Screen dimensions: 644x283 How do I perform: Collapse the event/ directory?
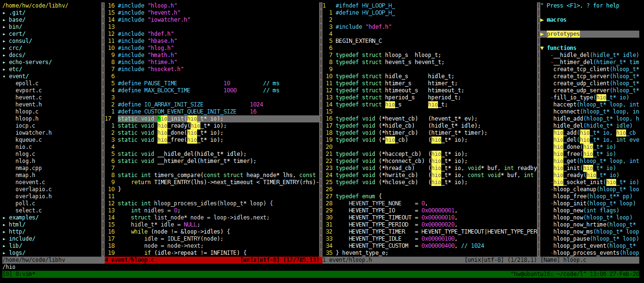point(4,76)
